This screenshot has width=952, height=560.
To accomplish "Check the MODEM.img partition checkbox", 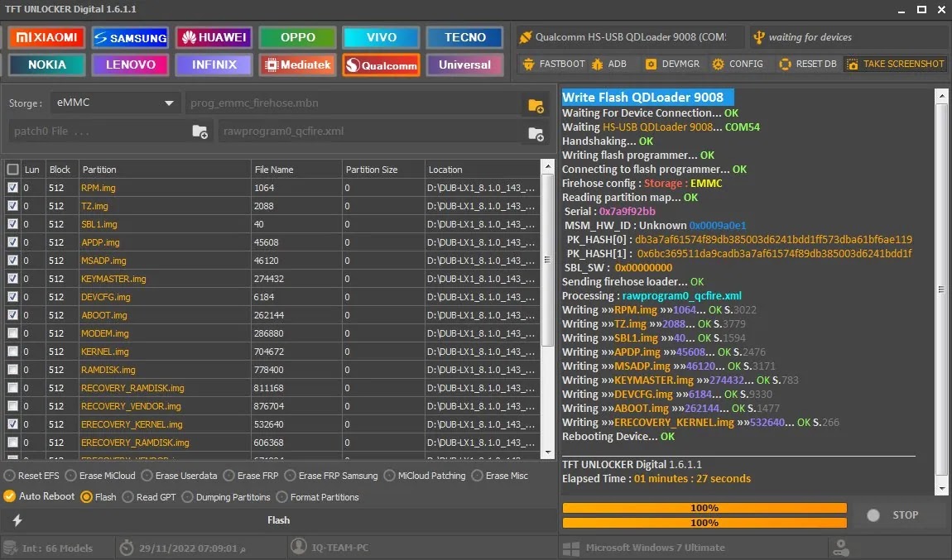I will pos(12,333).
